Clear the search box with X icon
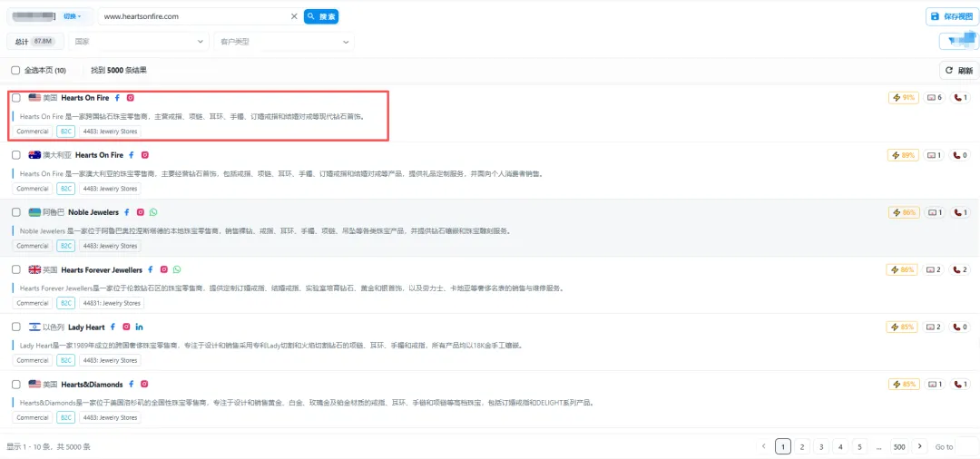Image resolution: width=980 pixels, height=459 pixels. pos(294,17)
